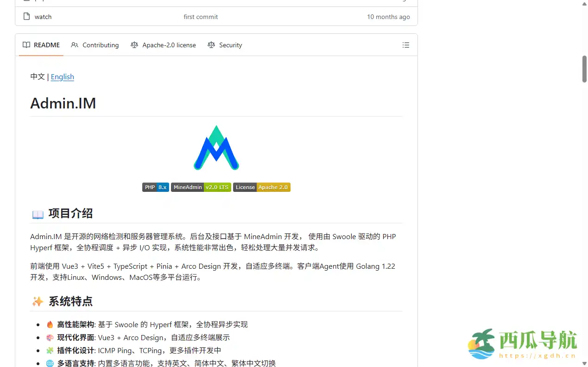Open the README outline list icon
This screenshot has width=588, height=367.
tap(406, 45)
